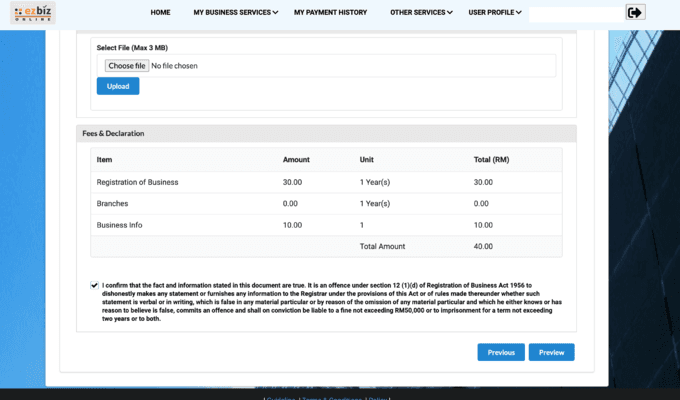680x400 pixels.
Task: Click the Preview button
Action: [x=552, y=352]
